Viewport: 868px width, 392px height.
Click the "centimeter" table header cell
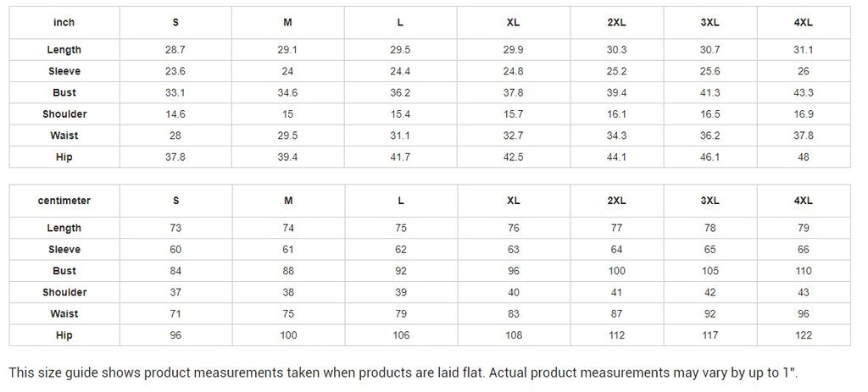pyautogui.click(x=64, y=201)
